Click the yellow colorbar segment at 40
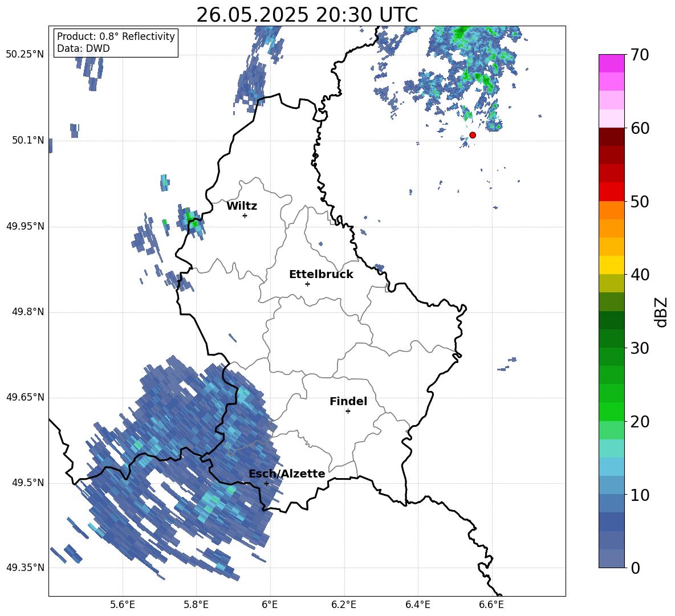675x616 pixels. [612, 265]
